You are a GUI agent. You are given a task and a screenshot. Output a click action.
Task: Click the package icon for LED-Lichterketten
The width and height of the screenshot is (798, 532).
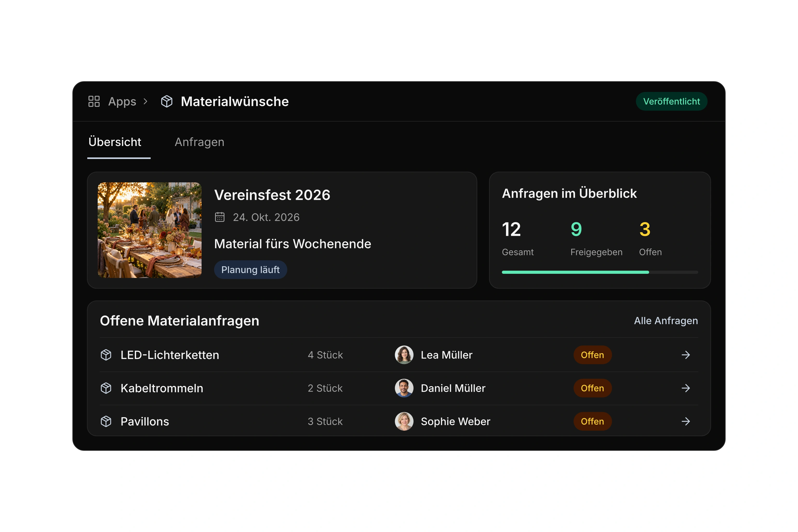pyautogui.click(x=106, y=355)
